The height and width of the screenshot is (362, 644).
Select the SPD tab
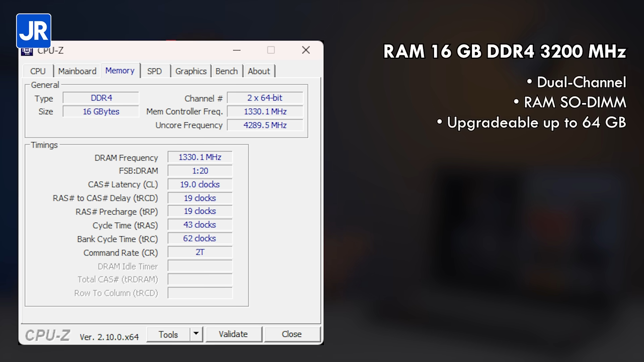(154, 71)
